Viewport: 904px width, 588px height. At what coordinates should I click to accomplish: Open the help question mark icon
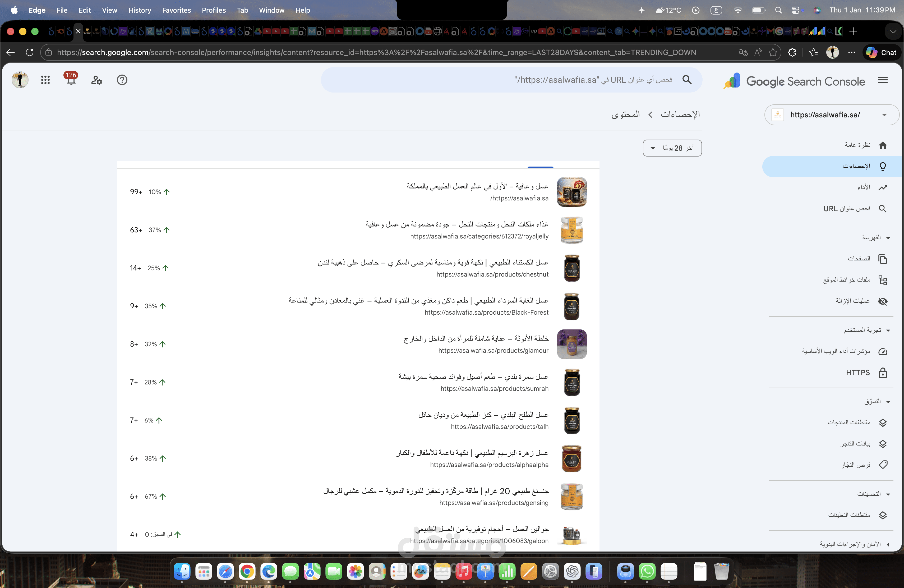pos(122,80)
